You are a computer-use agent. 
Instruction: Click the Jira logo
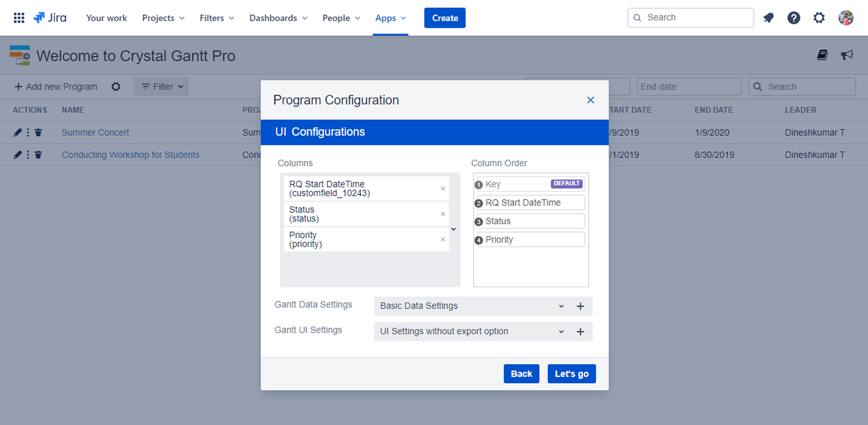tap(50, 18)
